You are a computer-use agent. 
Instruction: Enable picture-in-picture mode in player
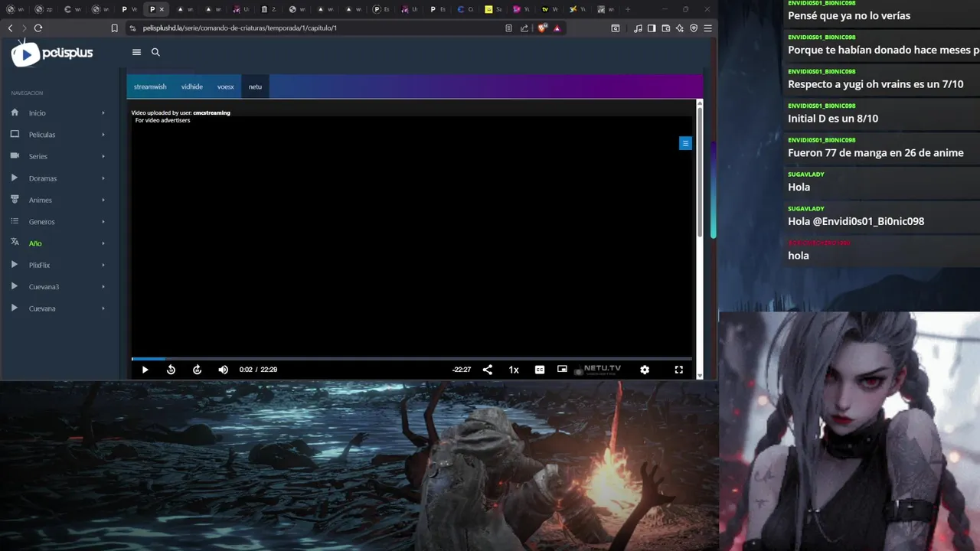(x=562, y=369)
